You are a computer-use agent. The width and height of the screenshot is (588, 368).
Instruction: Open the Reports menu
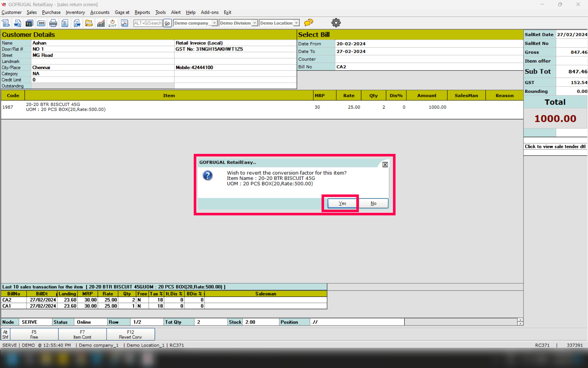click(142, 12)
